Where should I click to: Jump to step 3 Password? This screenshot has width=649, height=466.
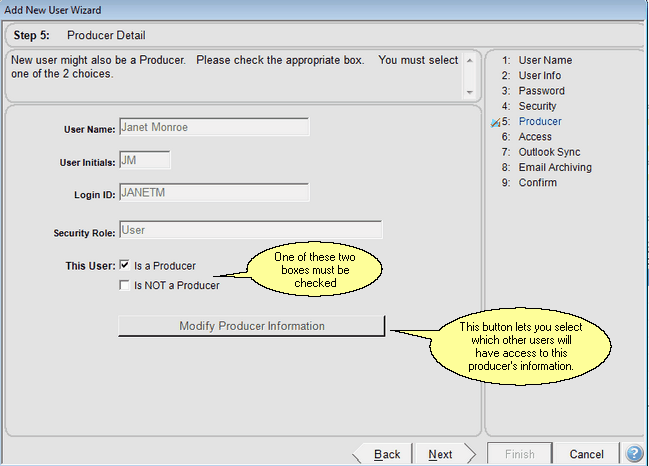coord(540,91)
